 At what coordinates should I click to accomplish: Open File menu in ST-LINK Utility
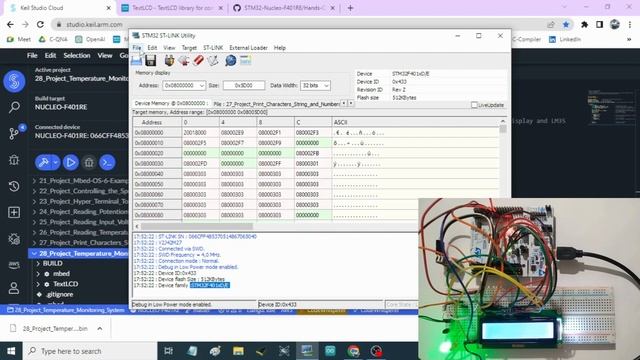(x=137, y=48)
